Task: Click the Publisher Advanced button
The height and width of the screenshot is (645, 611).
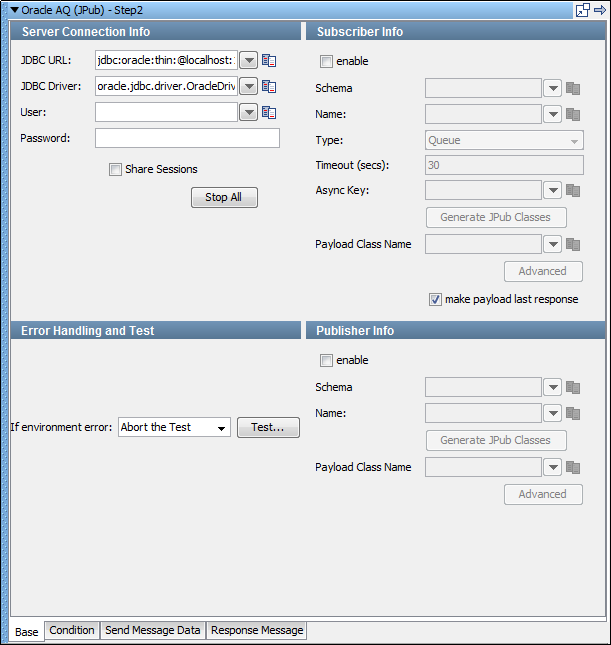Action: 543,494
